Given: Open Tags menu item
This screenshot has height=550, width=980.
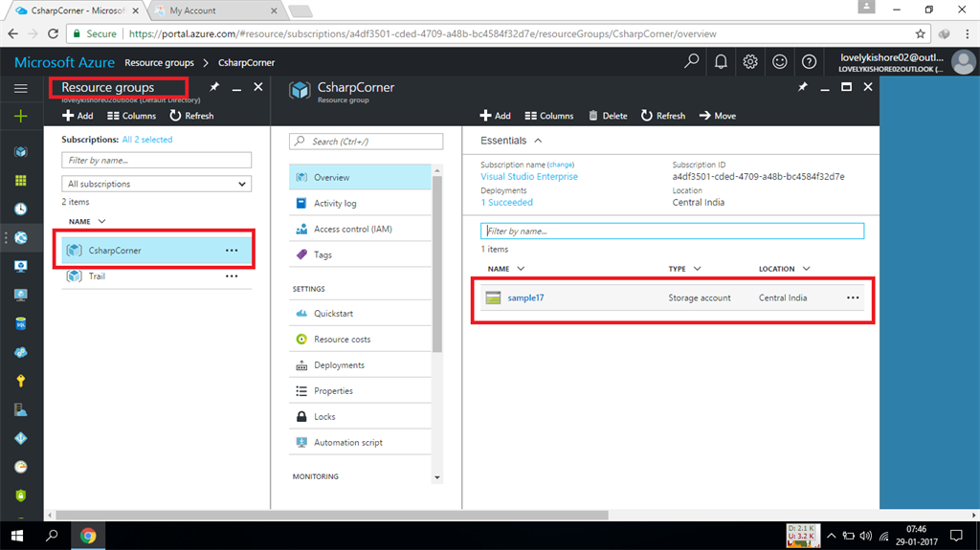Looking at the screenshot, I should pos(360,254).
